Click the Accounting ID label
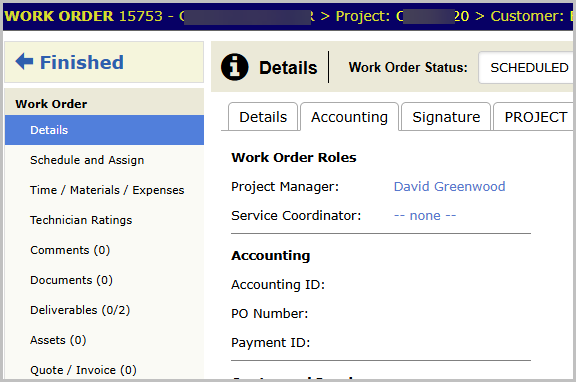576x382 pixels. point(278,285)
